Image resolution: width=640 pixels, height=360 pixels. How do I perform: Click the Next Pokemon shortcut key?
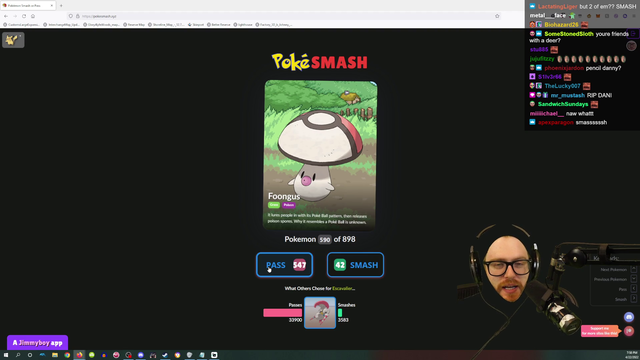point(633,269)
